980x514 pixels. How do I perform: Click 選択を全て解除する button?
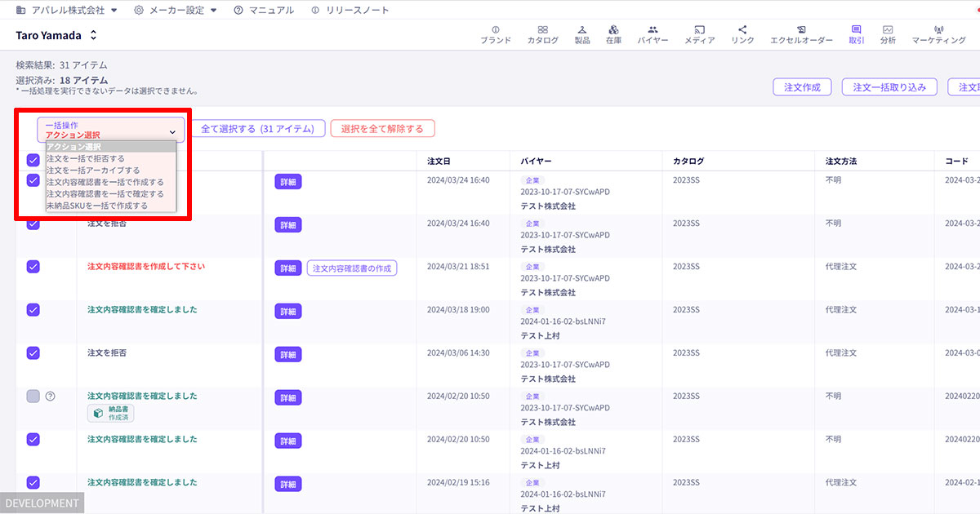point(382,129)
